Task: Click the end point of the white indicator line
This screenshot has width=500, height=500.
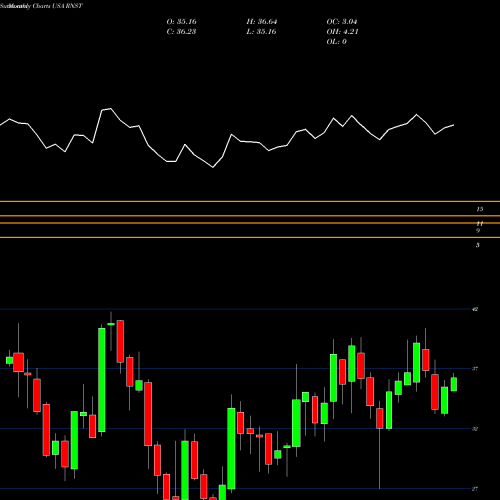Action: 454,125
